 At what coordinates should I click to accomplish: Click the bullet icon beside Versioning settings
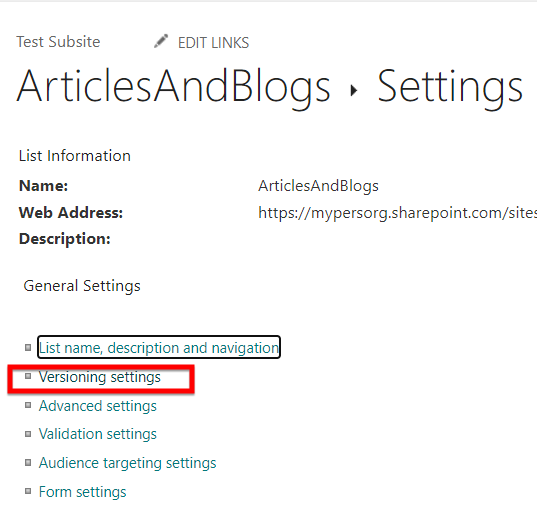[x=28, y=376]
